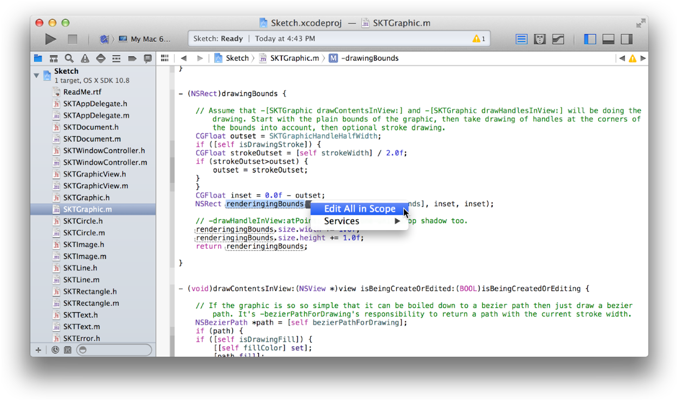Enter full screen with the resize arrows
The height and width of the screenshot is (401, 678).
(640, 22)
